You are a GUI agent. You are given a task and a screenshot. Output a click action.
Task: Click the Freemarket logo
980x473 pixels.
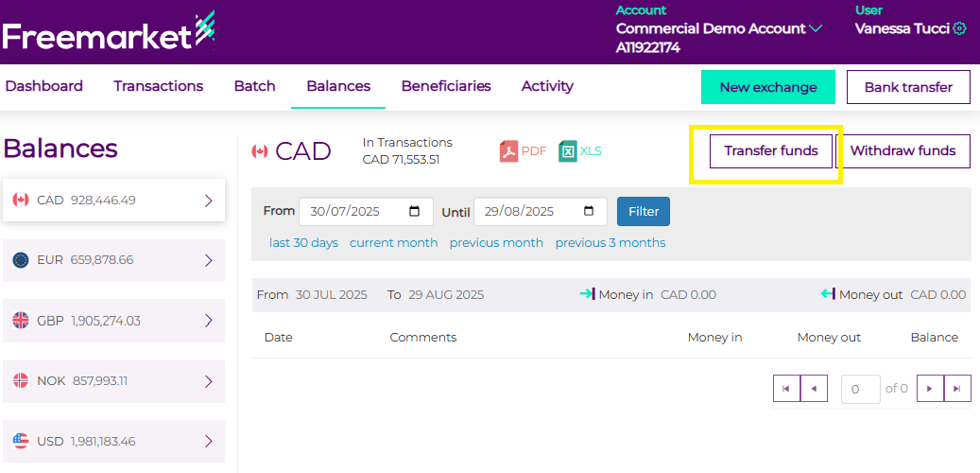[x=109, y=33]
